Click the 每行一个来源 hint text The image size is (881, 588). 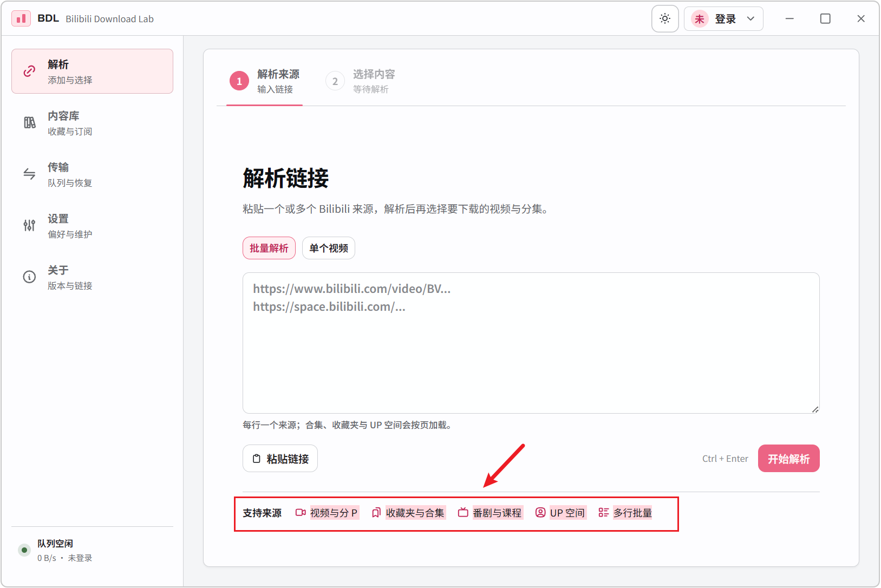pos(347,425)
